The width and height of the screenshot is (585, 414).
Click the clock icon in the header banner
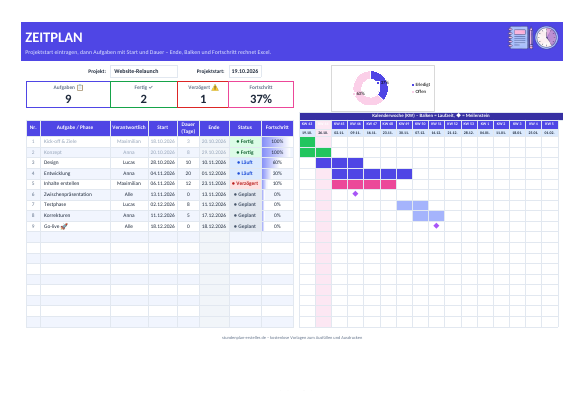click(547, 37)
